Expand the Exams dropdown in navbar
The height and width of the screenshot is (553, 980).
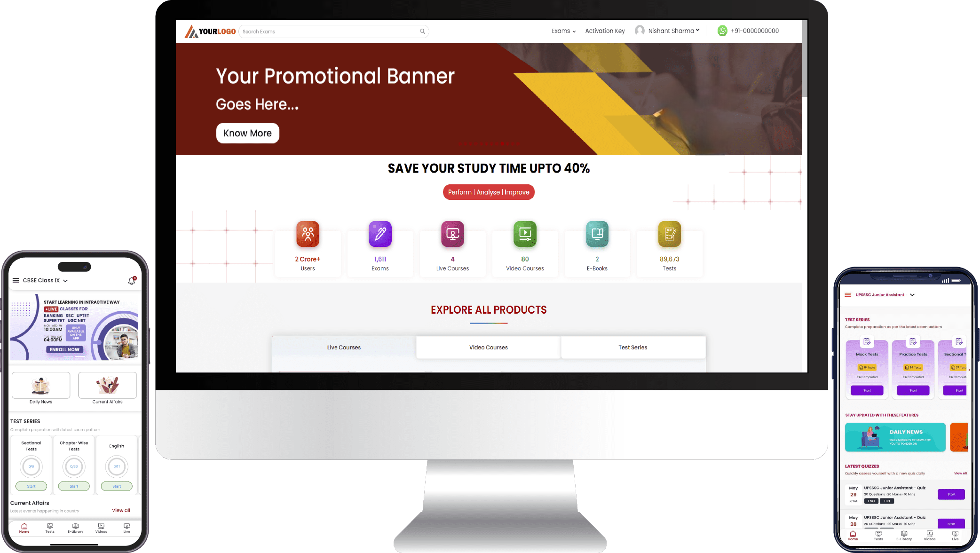564,31
